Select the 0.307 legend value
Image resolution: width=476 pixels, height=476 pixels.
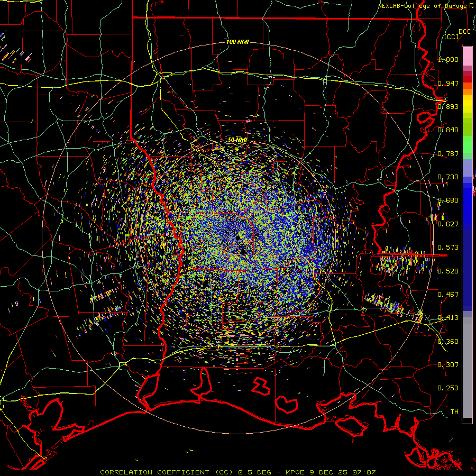(x=448, y=365)
